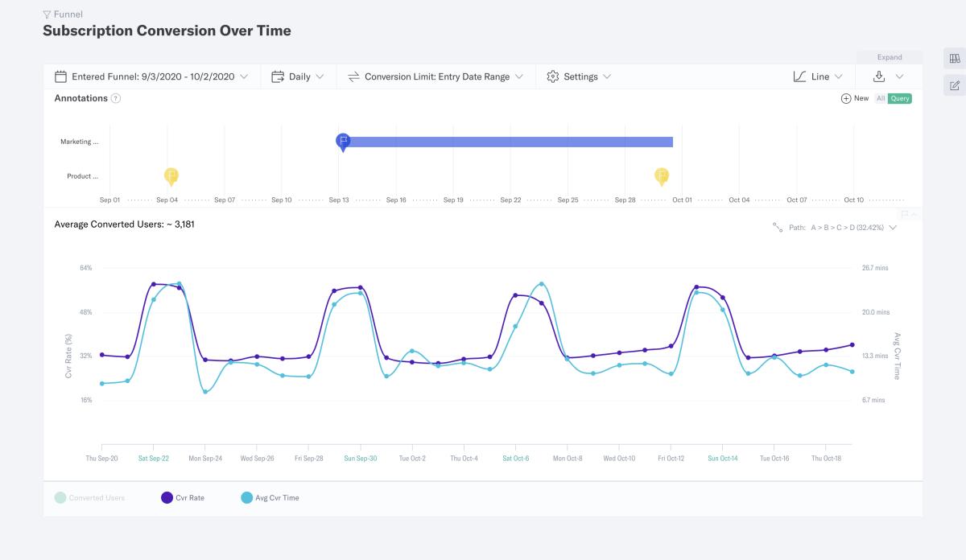966x560 pixels.
Task: Click the swap arrows icon beside Conversion Limit
Action: point(353,76)
